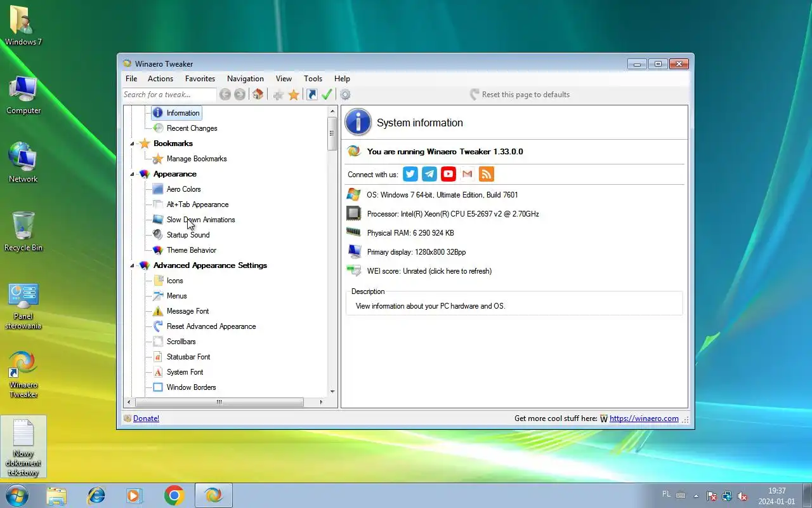
Task: Select Theme Behavior tree item
Action: [x=191, y=250]
